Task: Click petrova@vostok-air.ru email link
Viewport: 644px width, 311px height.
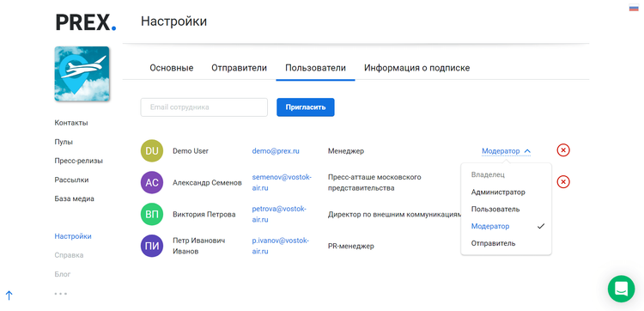Action: [279, 214]
